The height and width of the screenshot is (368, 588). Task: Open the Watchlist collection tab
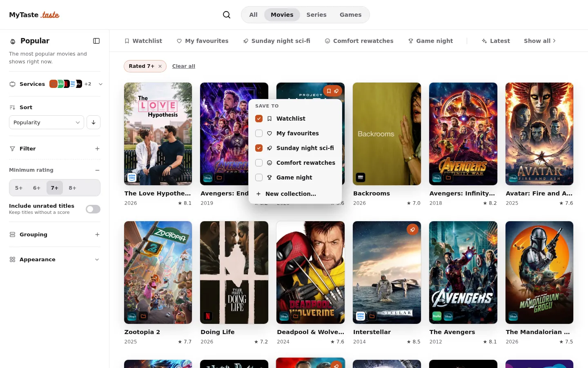tap(143, 41)
